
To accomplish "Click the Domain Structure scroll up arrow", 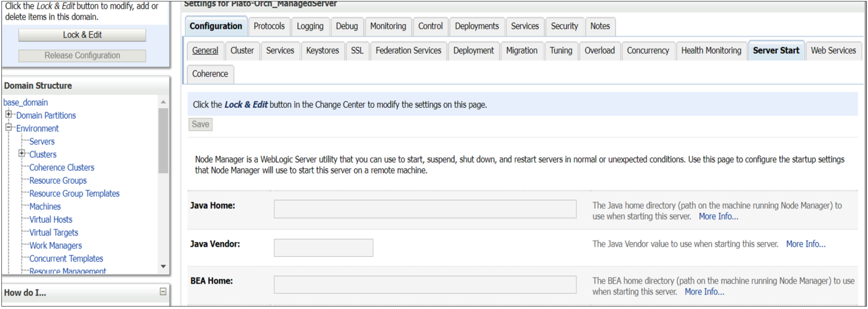I will click(x=163, y=102).
